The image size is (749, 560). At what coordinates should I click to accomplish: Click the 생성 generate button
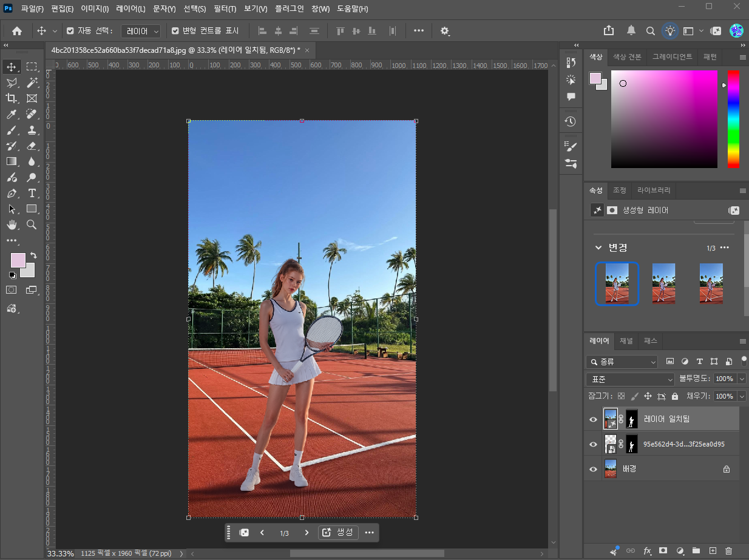click(x=339, y=533)
